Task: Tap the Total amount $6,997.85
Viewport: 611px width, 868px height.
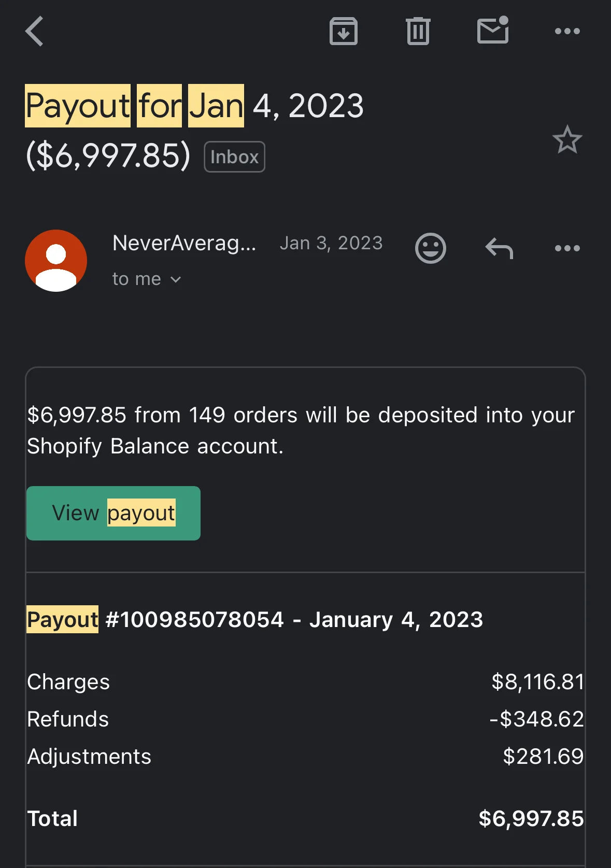Action: tap(531, 818)
